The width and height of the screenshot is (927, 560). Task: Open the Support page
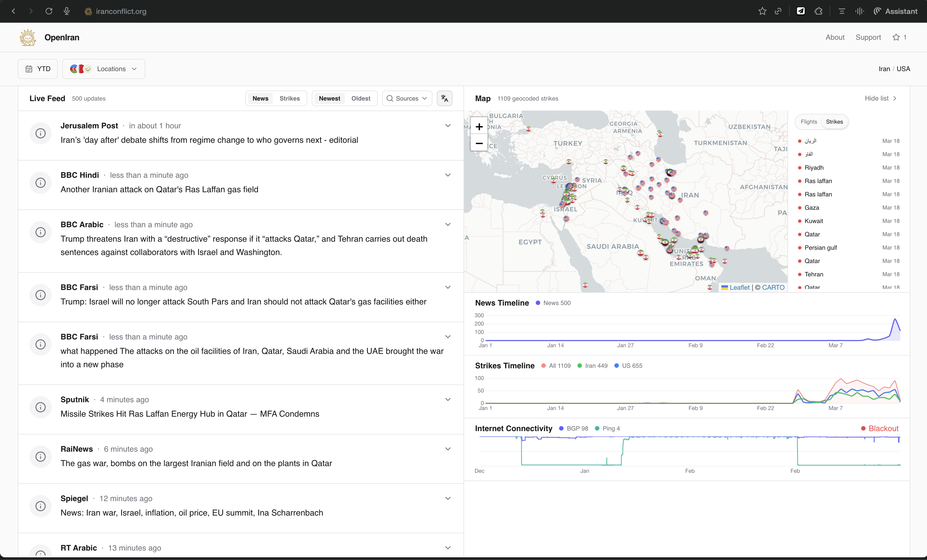(x=868, y=37)
